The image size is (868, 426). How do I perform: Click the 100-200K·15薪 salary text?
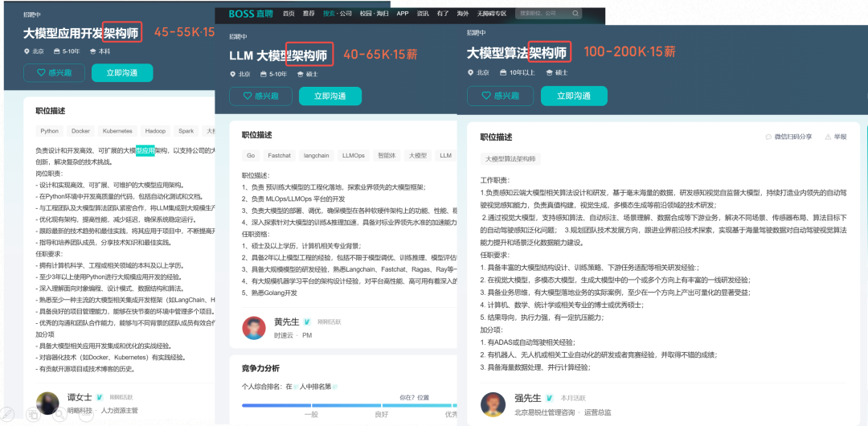[x=630, y=52]
